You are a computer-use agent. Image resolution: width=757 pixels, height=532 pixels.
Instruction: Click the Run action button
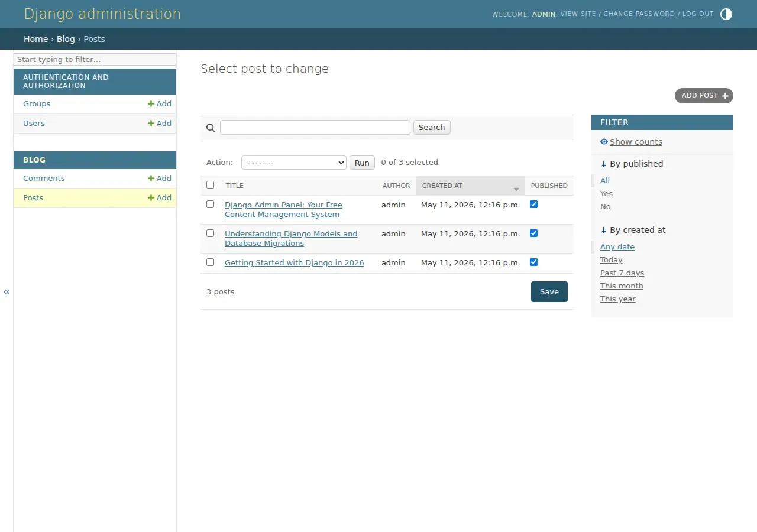point(362,163)
